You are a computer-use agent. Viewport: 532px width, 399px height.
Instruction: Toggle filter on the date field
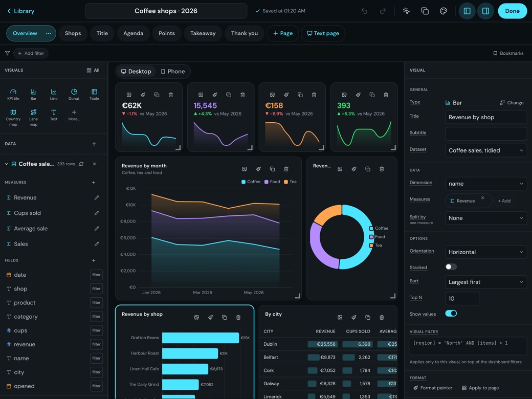(96, 275)
